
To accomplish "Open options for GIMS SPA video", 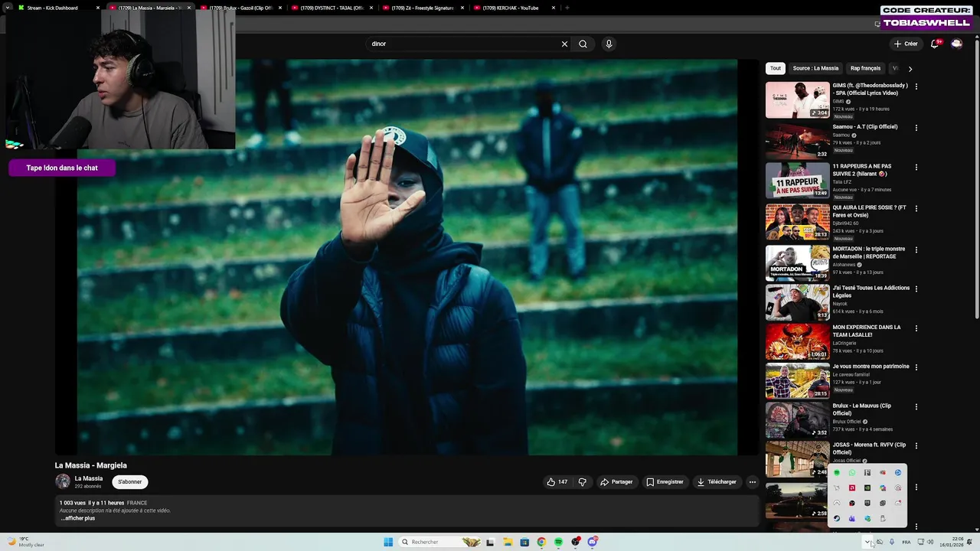I will pyautogui.click(x=916, y=86).
